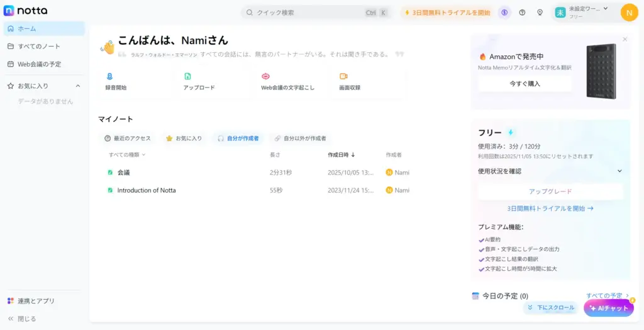Start 3日間無料トライアル from top bar
The image size is (644, 330).
tap(447, 13)
